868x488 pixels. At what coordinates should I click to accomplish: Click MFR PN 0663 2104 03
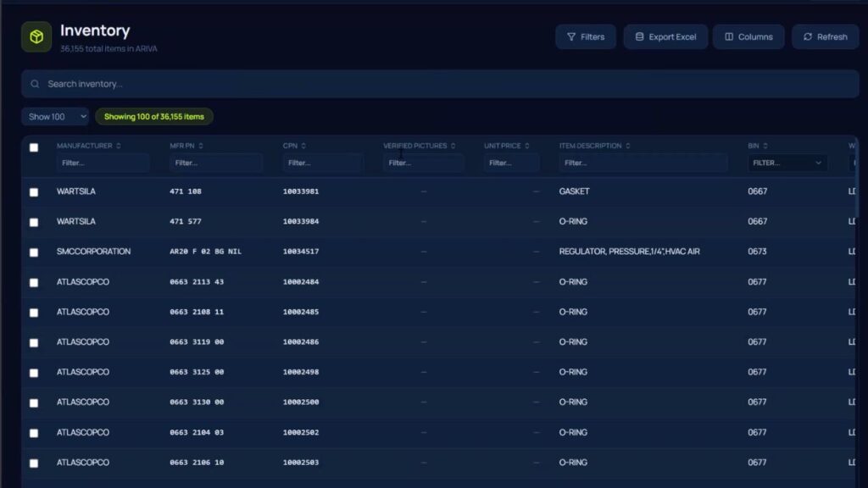197,432
